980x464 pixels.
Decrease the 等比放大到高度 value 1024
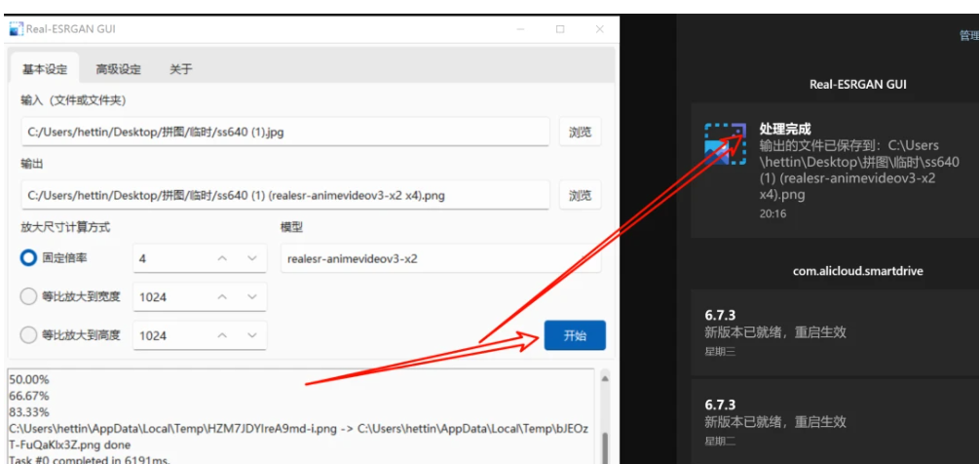click(x=252, y=335)
